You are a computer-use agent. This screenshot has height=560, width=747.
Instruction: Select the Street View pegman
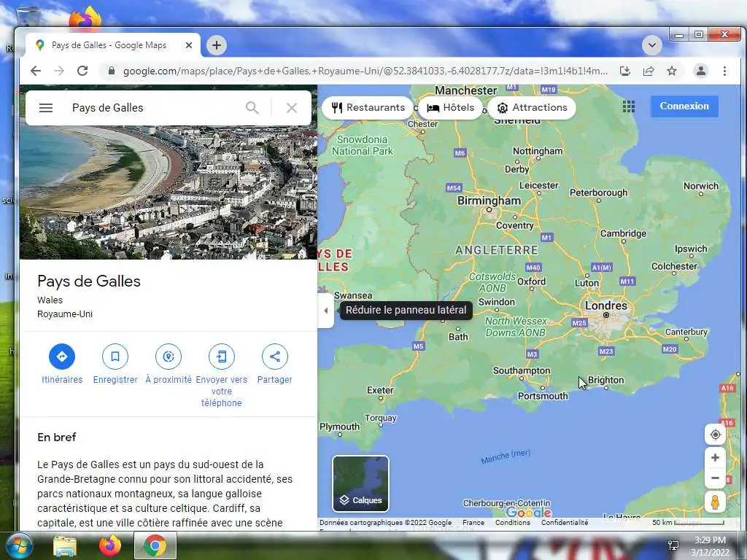pyautogui.click(x=715, y=502)
